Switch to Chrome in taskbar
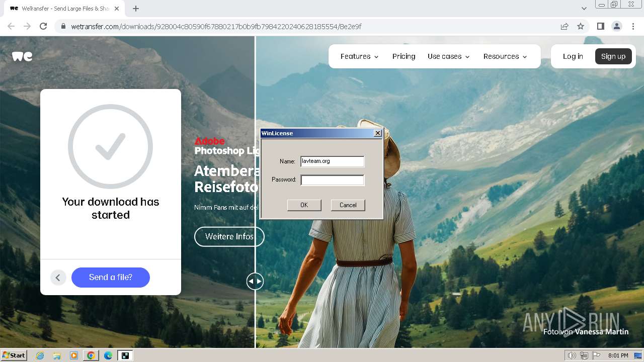 coord(91,355)
